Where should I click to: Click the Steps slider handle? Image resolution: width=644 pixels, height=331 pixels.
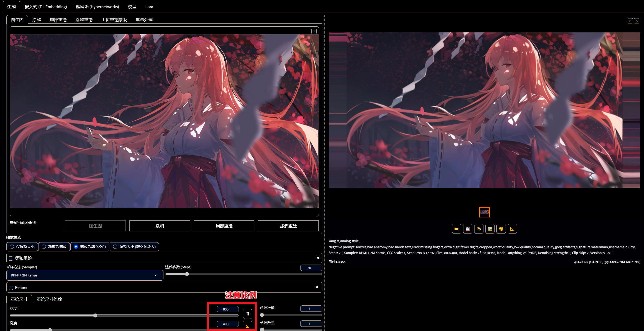coord(187,274)
